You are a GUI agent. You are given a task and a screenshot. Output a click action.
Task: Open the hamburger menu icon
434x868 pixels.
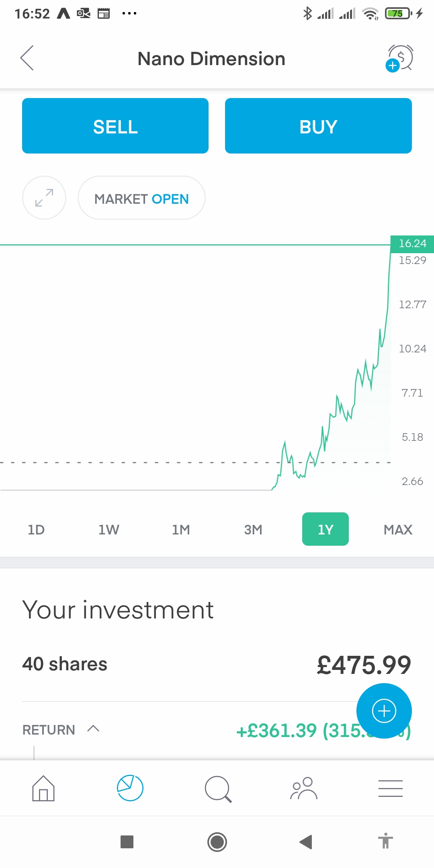391,788
